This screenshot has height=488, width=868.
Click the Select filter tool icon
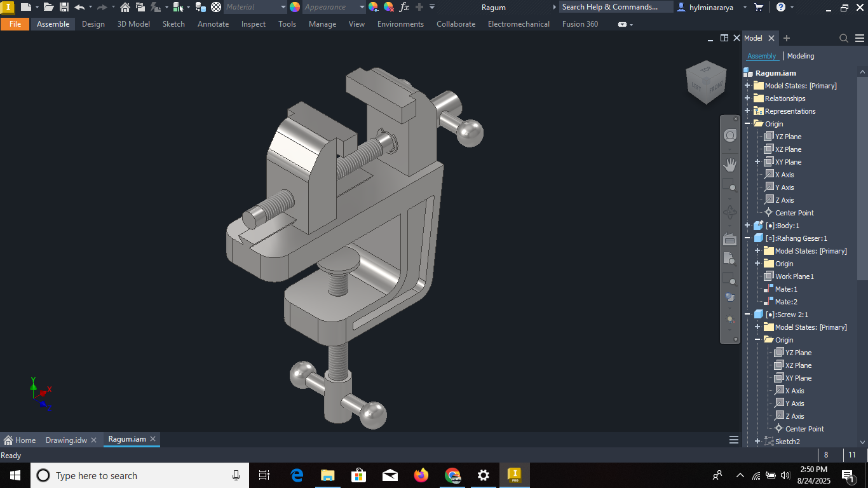click(178, 7)
